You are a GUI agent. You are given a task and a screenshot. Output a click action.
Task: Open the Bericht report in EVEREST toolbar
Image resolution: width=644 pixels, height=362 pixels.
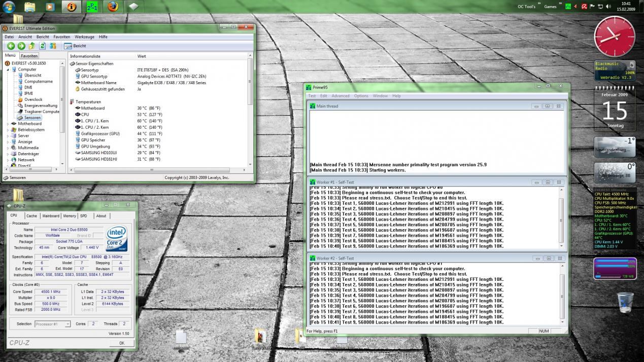click(75, 46)
